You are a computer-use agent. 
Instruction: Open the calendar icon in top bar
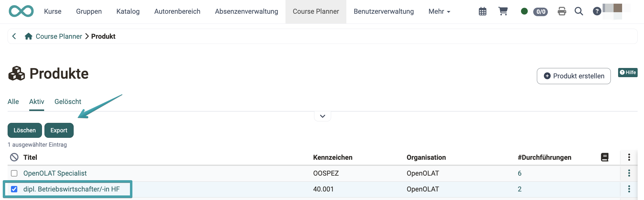483,11
